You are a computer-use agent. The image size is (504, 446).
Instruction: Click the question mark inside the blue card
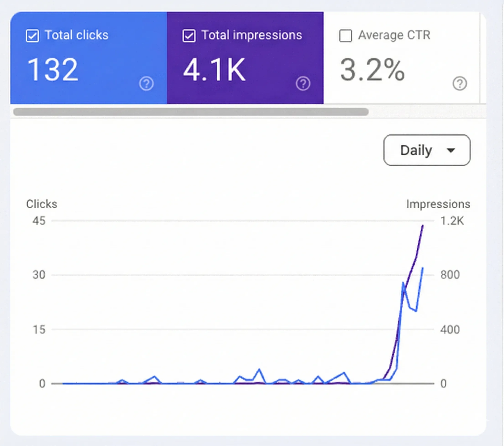147,84
